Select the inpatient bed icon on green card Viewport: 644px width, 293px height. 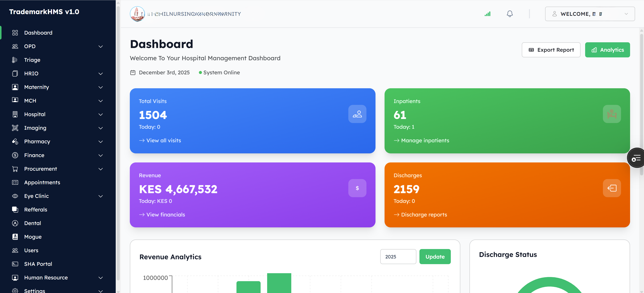coord(612,114)
